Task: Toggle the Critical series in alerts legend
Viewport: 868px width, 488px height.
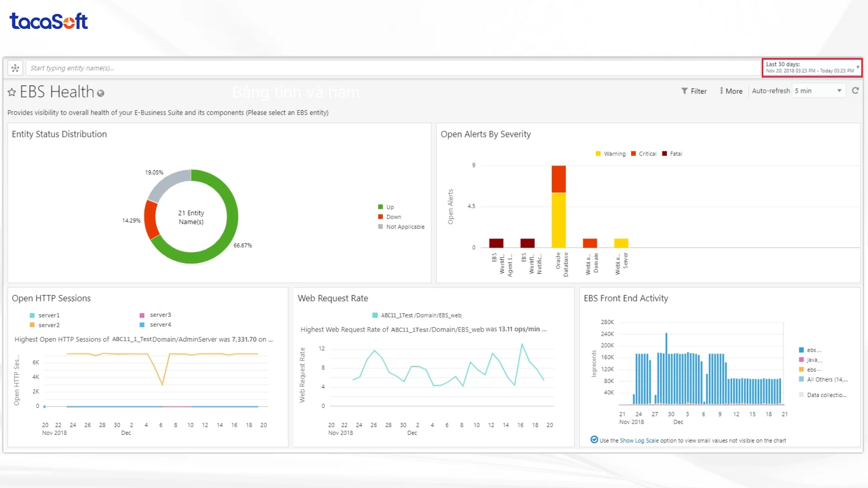Action: click(x=643, y=154)
